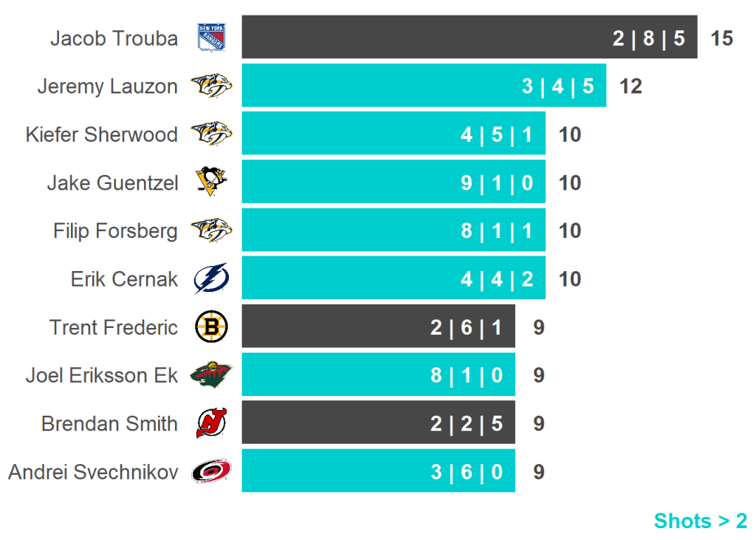This screenshot has height=540, width=756.
Task: Click the New York Rangers logo
Action: (x=211, y=38)
